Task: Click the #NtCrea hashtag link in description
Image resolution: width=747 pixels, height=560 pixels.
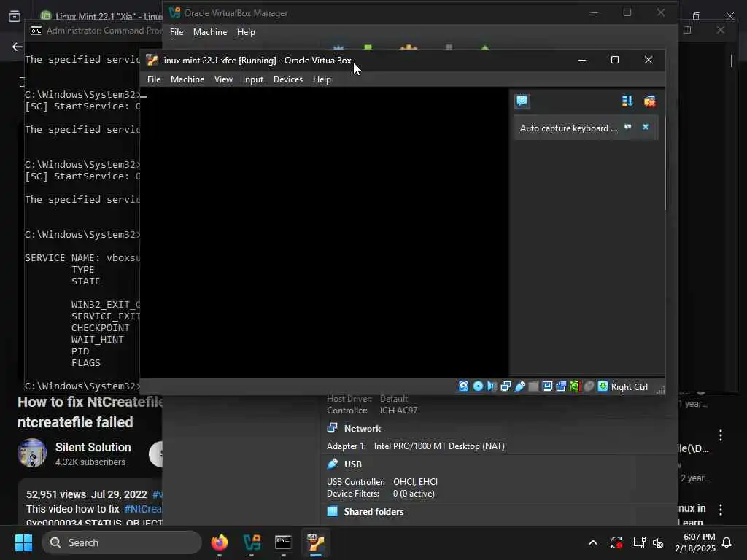Action: pyautogui.click(x=143, y=508)
